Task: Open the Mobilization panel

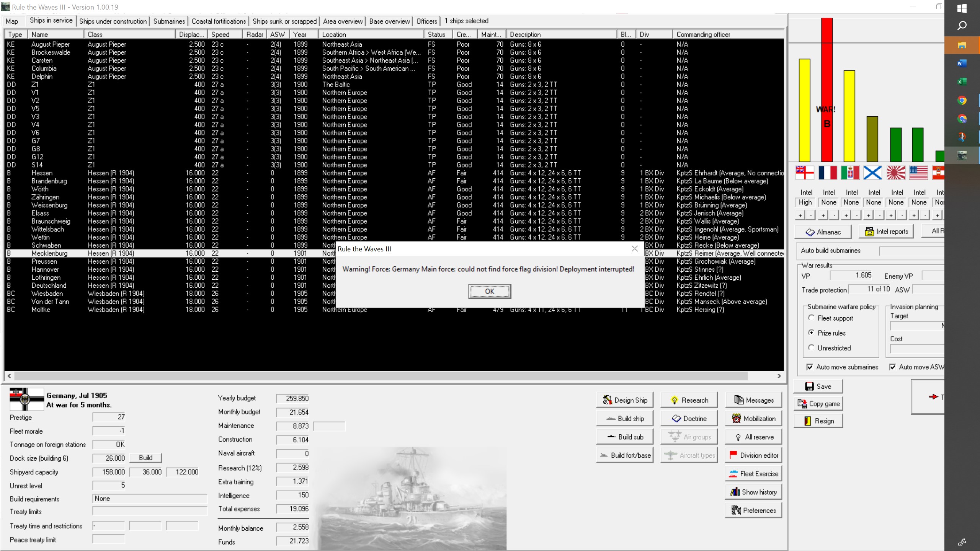Action: 753,418
